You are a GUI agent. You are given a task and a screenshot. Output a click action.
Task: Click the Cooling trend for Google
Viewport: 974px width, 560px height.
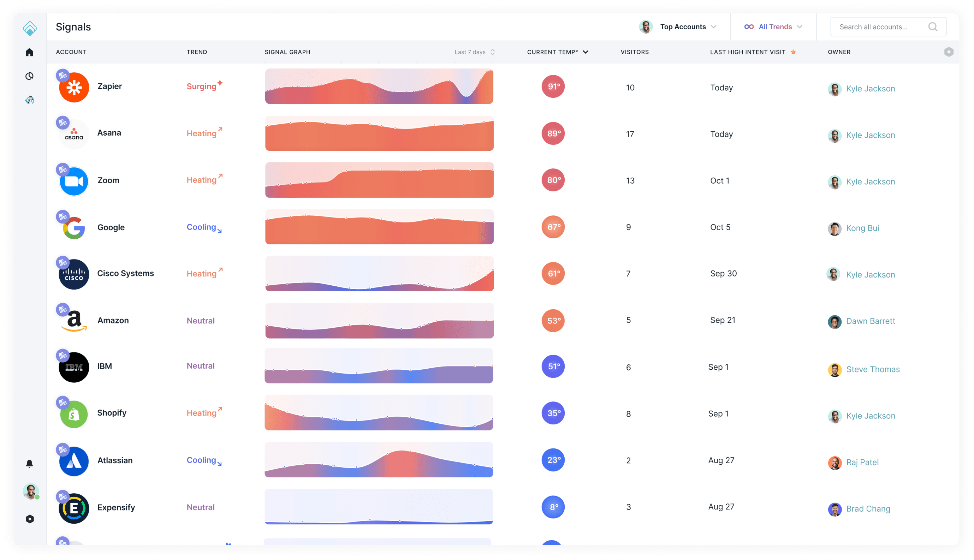[x=204, y=228]
